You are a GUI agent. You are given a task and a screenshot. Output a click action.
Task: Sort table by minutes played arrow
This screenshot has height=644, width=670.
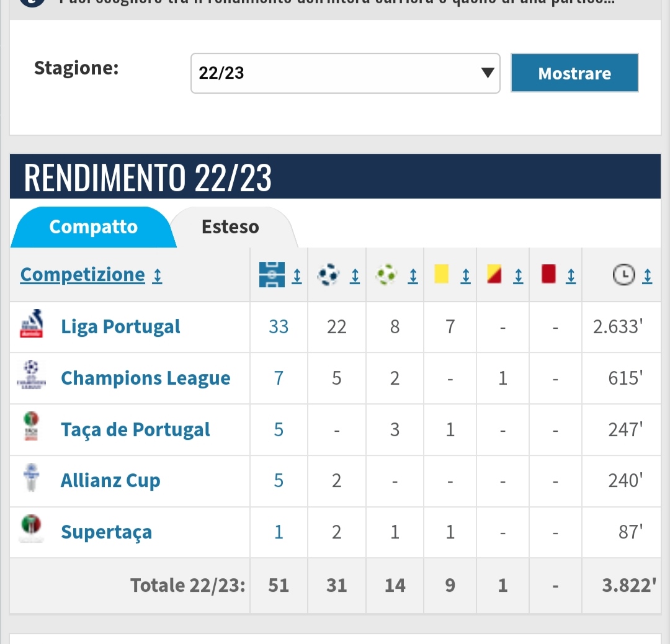647,275
